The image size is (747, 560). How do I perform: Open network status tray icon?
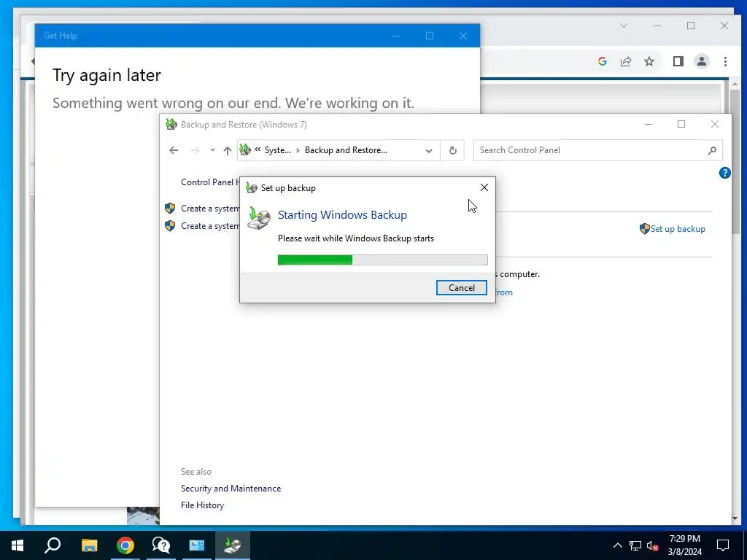(635, 545)
